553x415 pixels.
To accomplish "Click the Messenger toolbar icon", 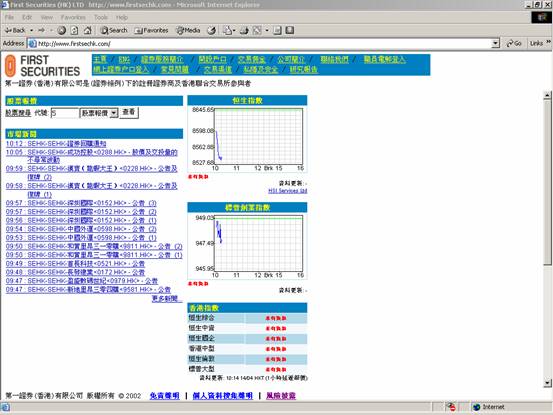I will click(290, 30).
